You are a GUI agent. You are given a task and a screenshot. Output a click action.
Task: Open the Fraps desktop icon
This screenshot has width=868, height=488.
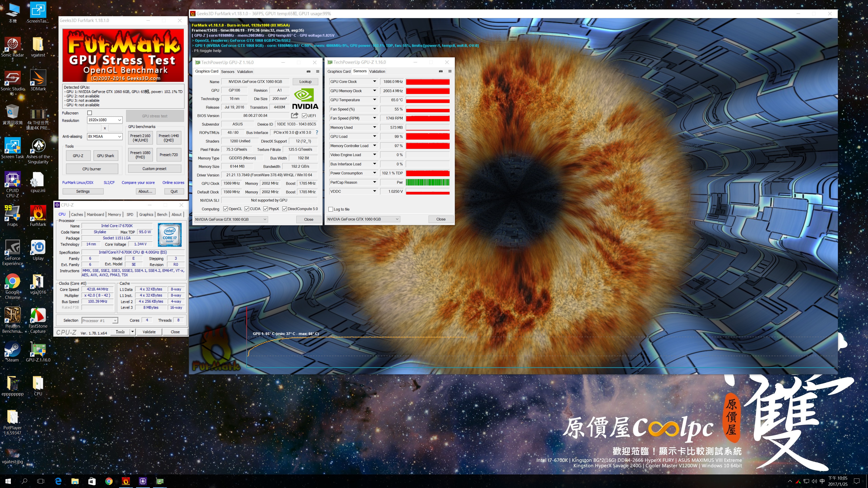[x=12, y=216]
